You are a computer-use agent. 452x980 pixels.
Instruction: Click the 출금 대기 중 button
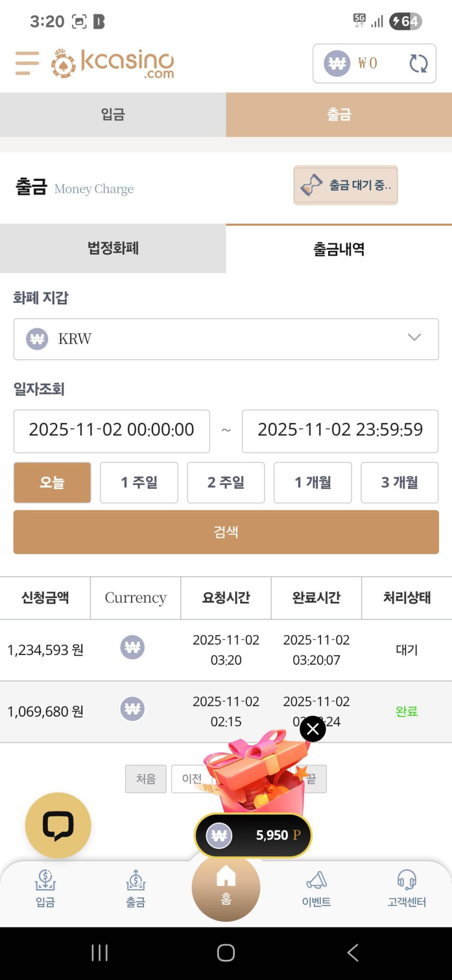[345, 185]
